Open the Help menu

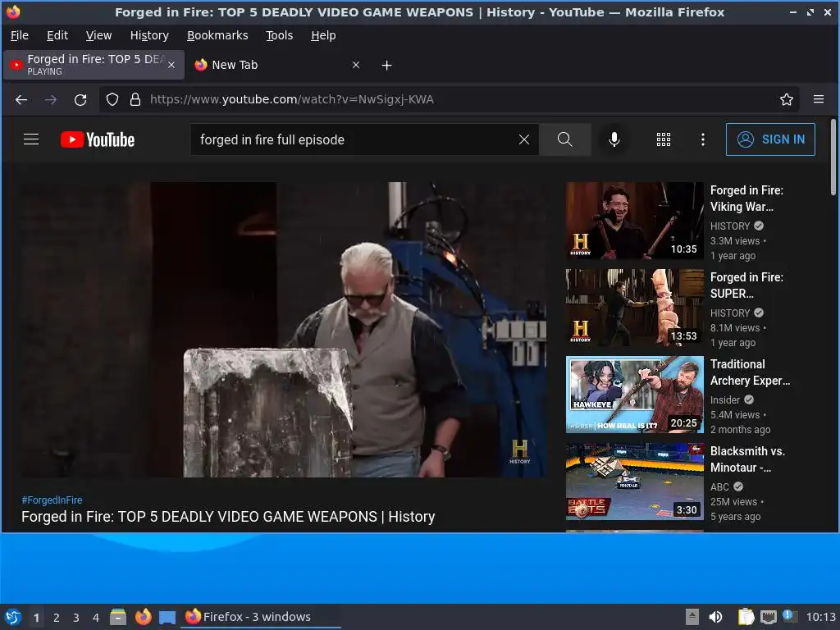323,35
